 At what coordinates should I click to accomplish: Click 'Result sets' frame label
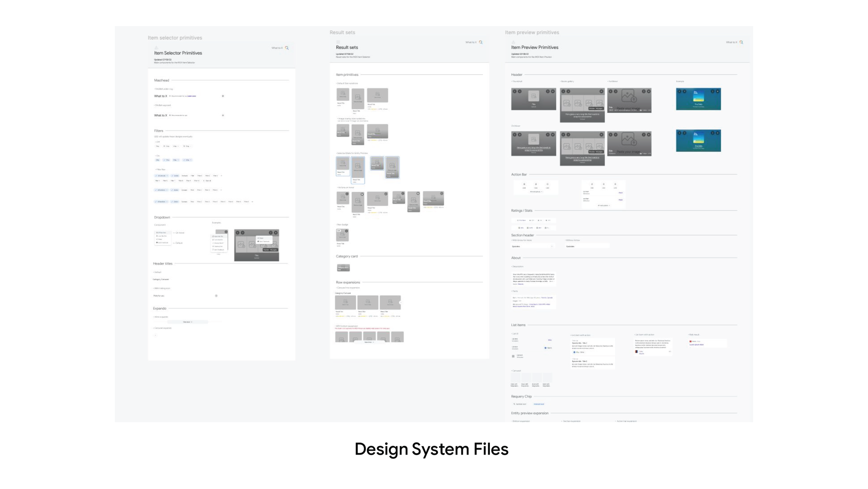pyautogui.click(x=342, y=32)
